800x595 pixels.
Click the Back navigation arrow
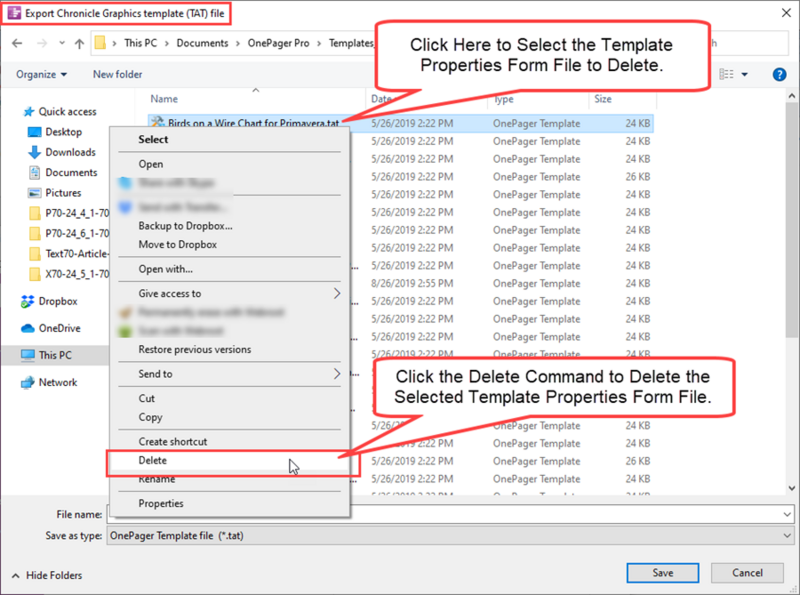[17, 43]
